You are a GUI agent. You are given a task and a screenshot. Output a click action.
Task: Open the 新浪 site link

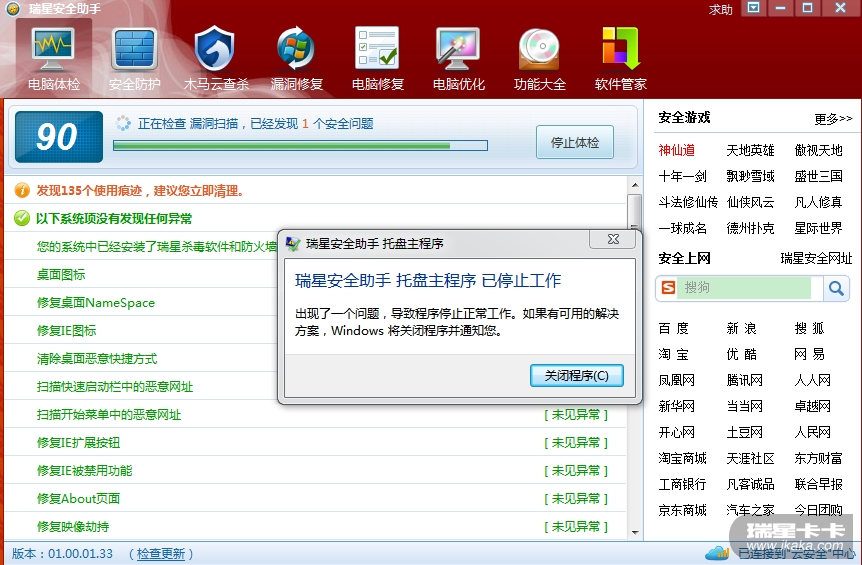[x=741, y=328]
